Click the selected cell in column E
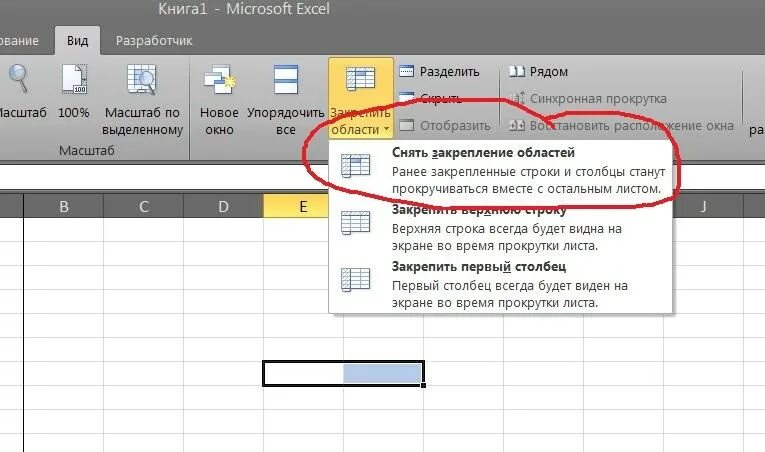The width and height of the screenshot is (765, 452). pos(303,374)
